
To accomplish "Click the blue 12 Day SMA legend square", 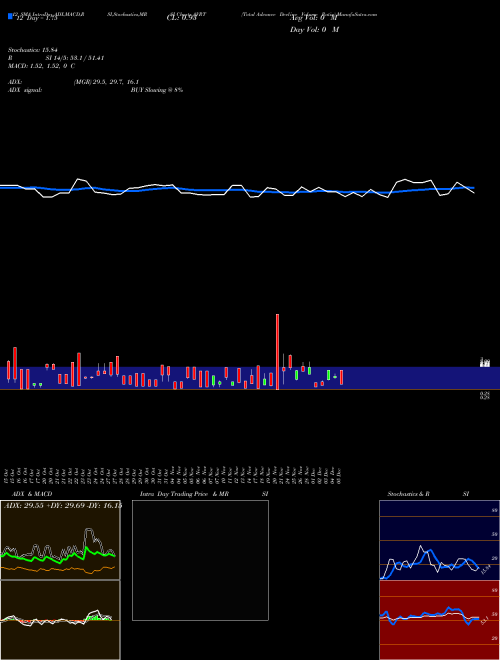I will point(10,16).
